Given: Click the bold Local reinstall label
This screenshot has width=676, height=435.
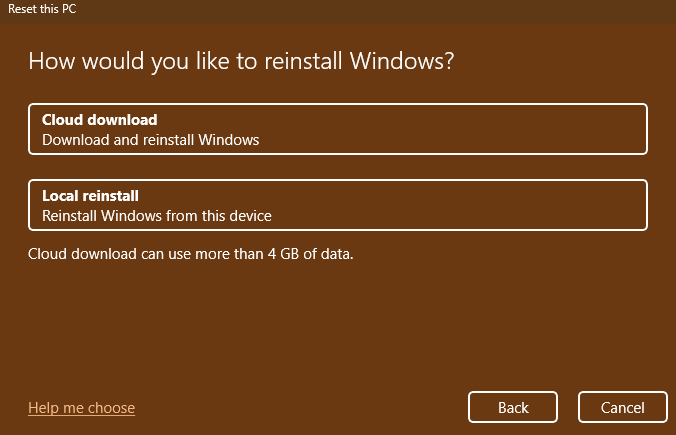Looking at the screenshot, I should 90,196.
